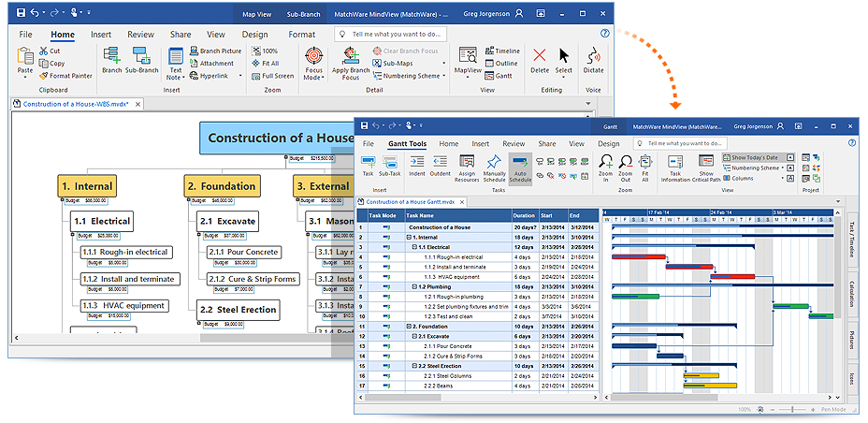Select the 1.1 Electrical branch box

pos(102,221)
